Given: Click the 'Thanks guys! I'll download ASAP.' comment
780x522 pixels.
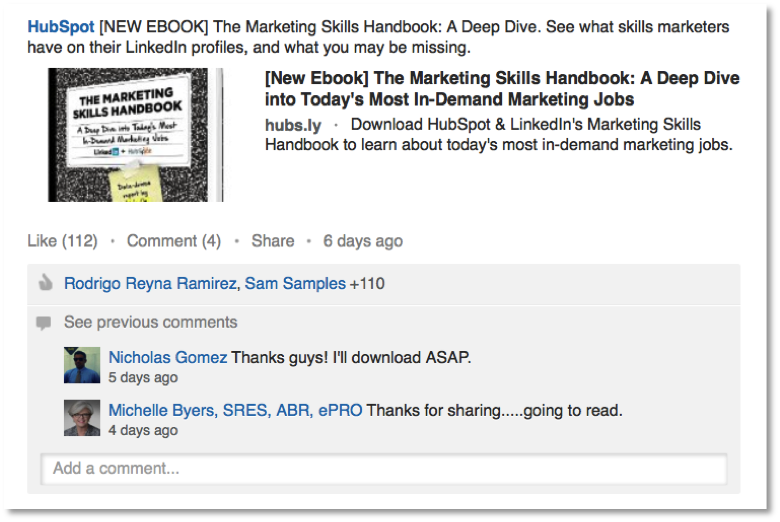Looking at the screenshot, I should (351, 357).
